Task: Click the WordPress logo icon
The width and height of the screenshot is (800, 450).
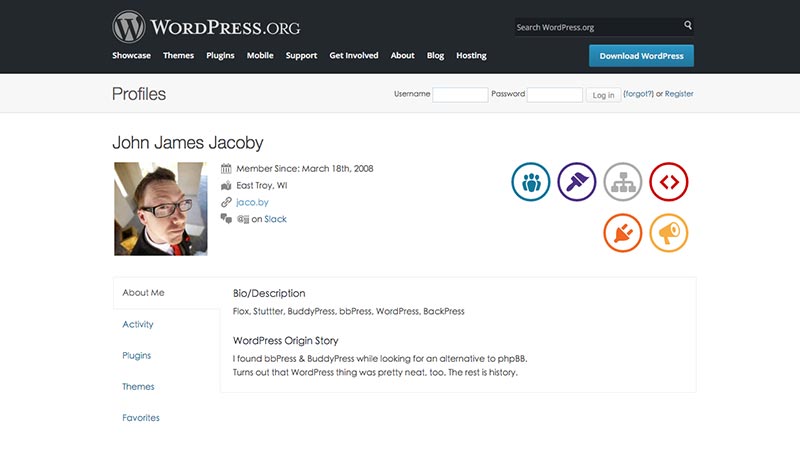Action: (129, 27)
